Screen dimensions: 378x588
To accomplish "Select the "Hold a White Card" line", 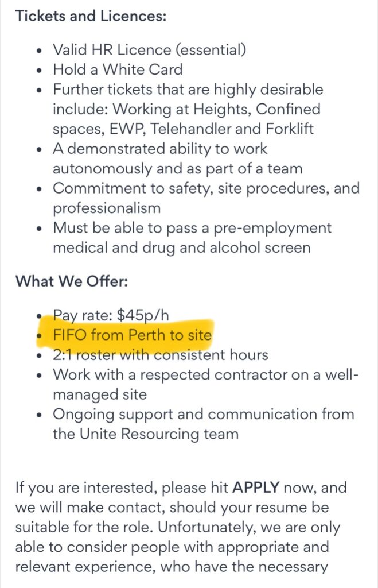I will tap(118, 70).
